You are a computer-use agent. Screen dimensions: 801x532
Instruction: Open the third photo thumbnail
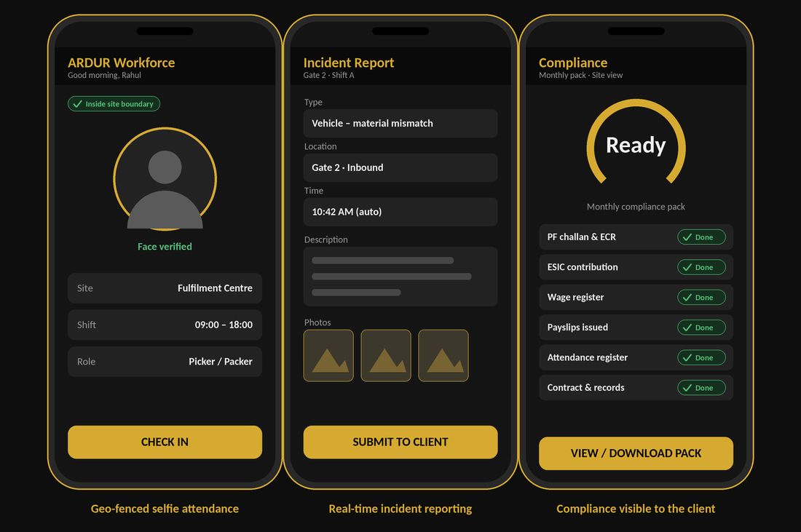443,355
